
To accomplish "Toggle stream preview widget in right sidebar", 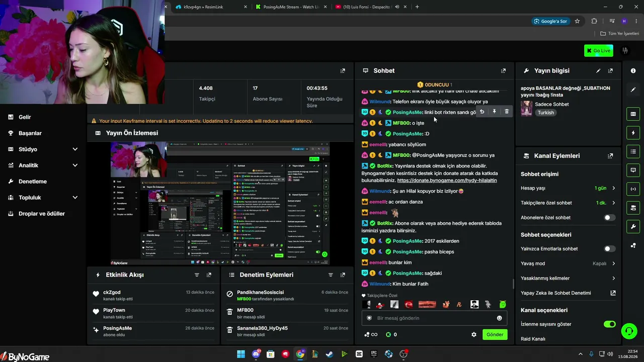I will pyautogui.click(x=633, y=114).
